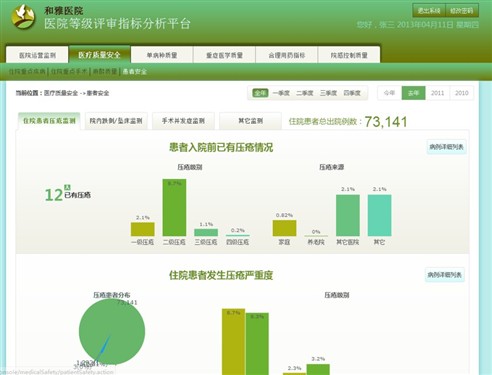Click the 和雅医院 bird logo

[23, 17]
